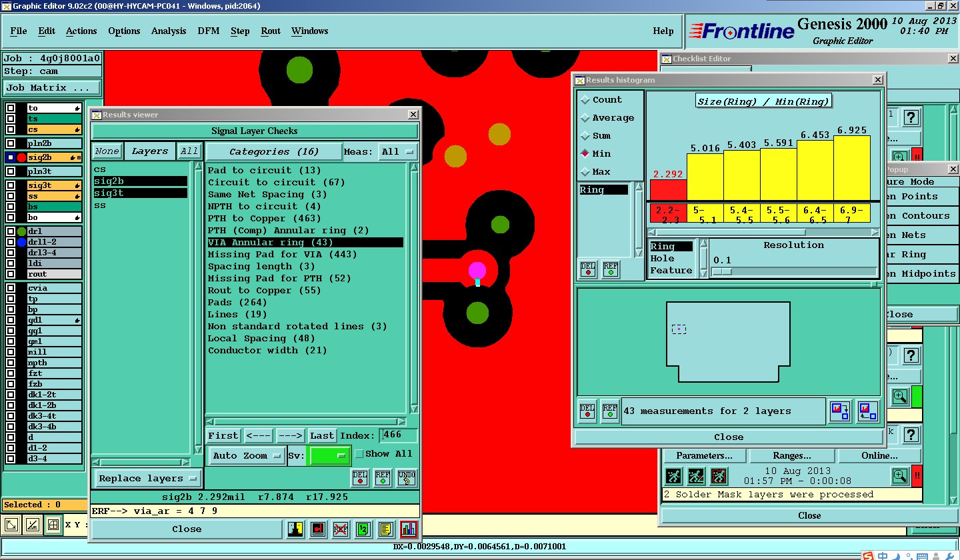This screenshot has width=960, height=560.
Task: Click first running-man icon in Checklist Editor
Action: tap(674, 476)
